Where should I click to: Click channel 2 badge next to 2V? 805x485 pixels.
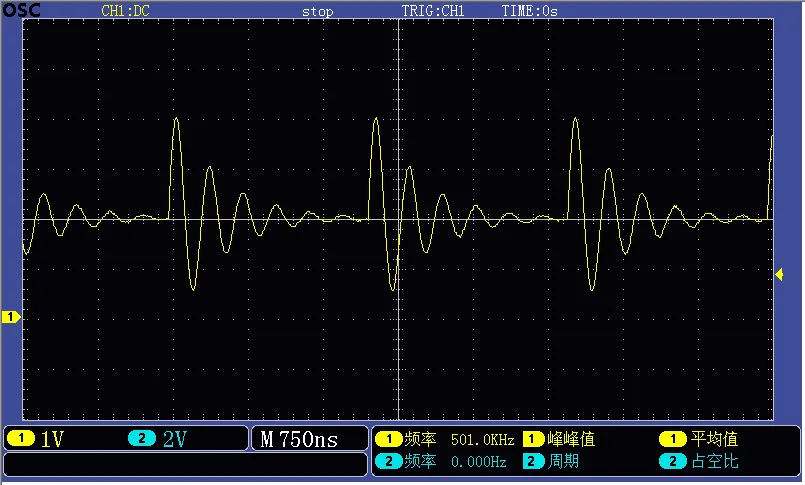point(142,438)
